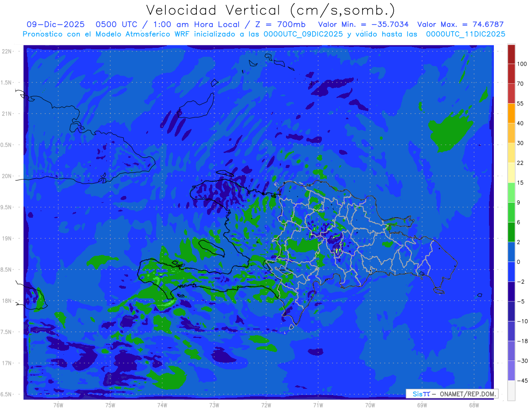
Task: Select the date text "09-Dic-2025"
Action: (56, 24)
